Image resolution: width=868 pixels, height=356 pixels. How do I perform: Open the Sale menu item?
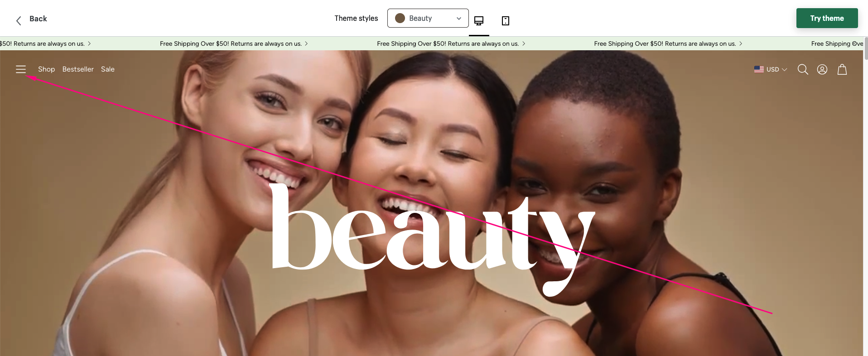108,69
